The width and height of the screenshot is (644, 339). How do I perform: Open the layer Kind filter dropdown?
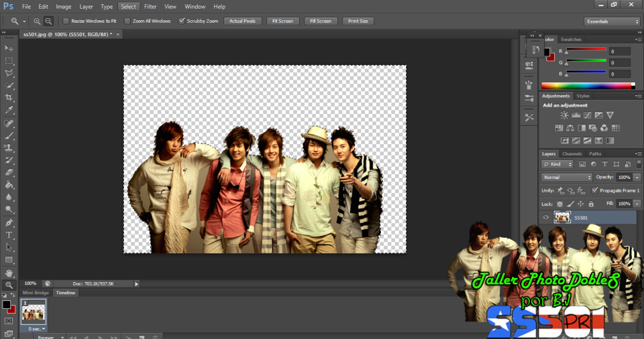point(557,164)
